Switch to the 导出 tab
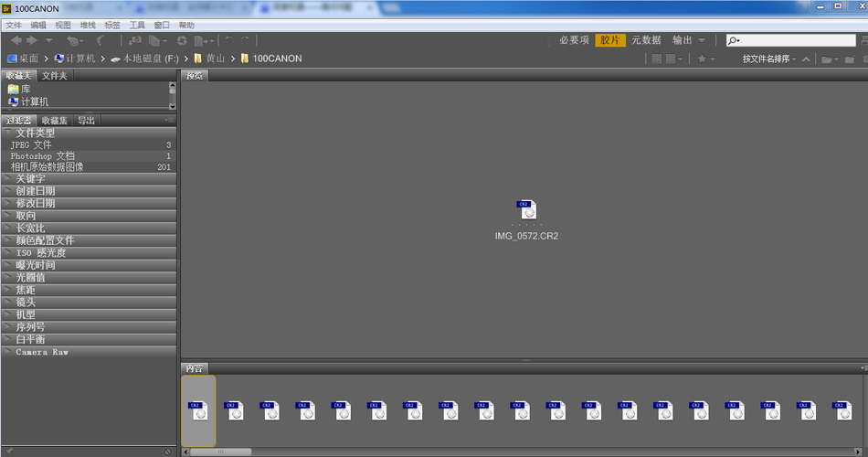The image size is (868, 457). click(86, 121)
